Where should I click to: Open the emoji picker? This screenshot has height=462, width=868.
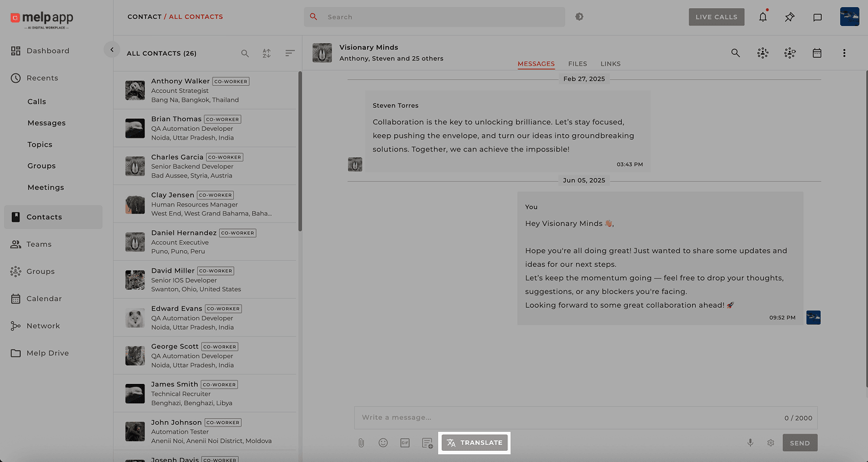[x=383, y=442]
